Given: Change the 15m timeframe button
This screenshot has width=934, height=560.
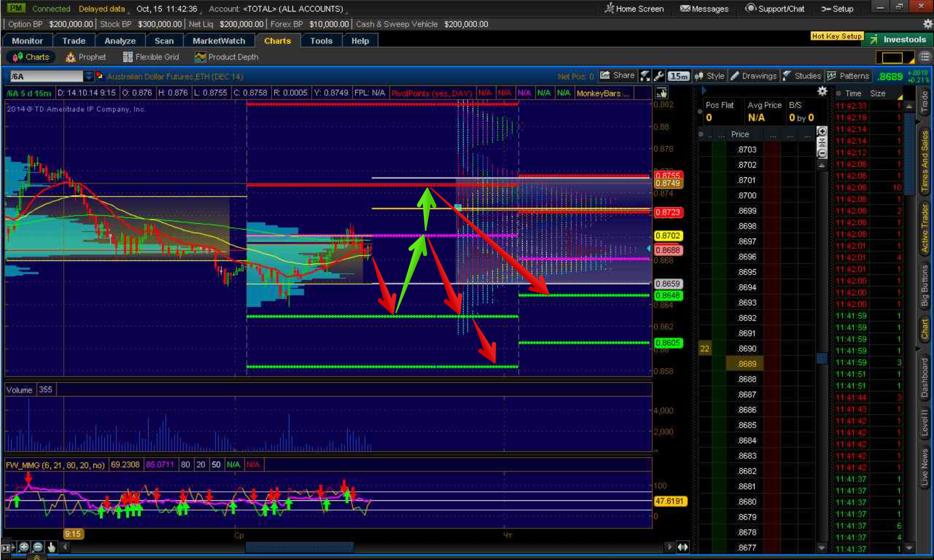Looking at the screenshot, I should point(679,76).
